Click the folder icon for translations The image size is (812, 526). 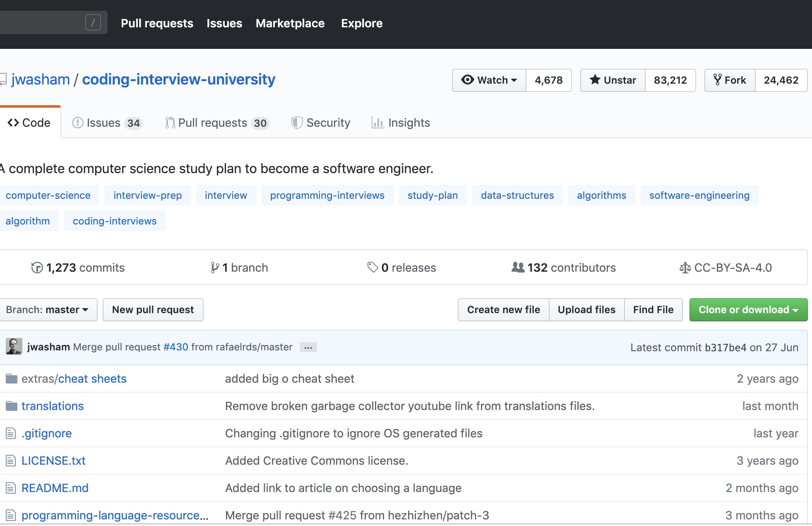tap(11, 406)
